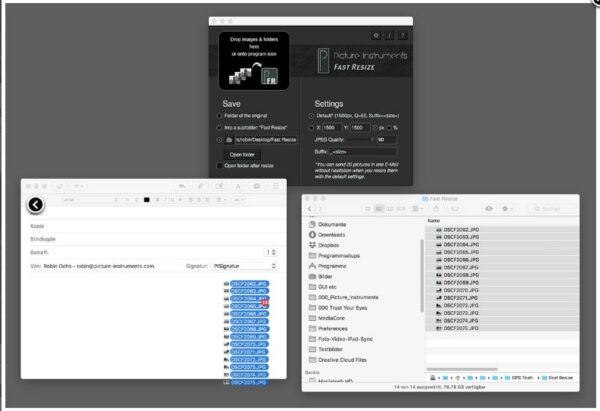Click the folder browse icon beside the save path
This screenshot has width=600, height=411.
coord(229,140)
